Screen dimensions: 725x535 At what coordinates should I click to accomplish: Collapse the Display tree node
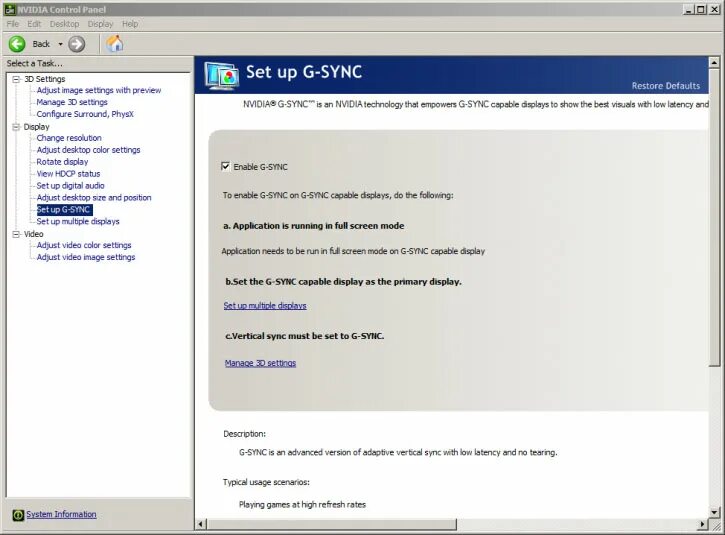click(x=16, y=127)
